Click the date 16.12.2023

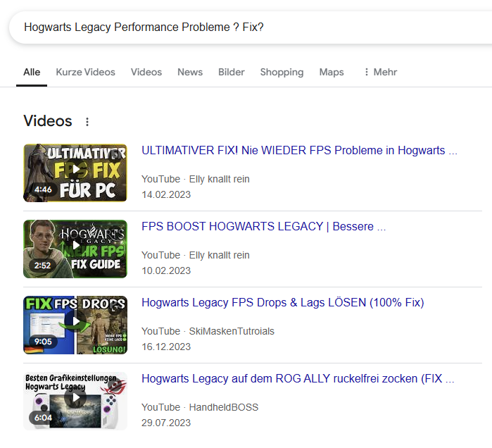(x=166, y=347)
